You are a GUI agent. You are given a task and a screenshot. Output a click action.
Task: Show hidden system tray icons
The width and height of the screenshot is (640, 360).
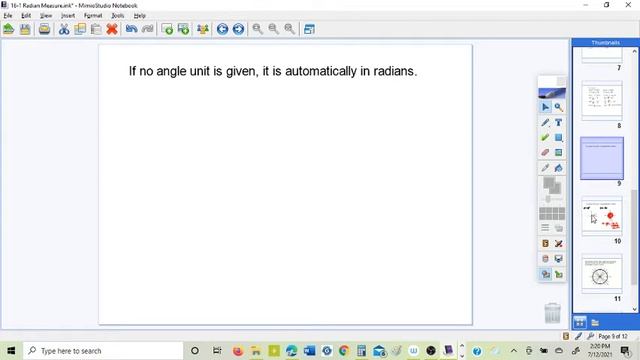click(513, 351)
